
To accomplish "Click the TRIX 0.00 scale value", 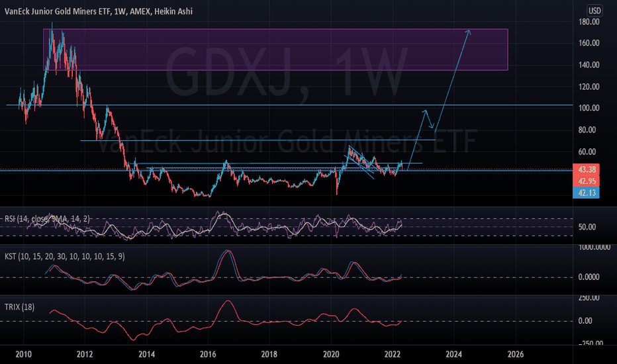I will pyautogui.click(x=585, y=321).
